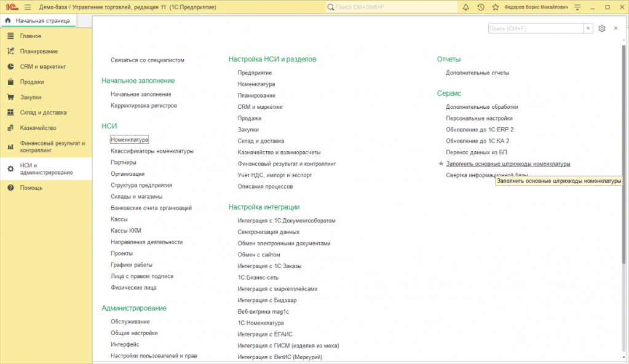Image resolution: width=629 pixels, height=364 pixels.
Task: Select Планирование in the sidebar
Action: [x=39, y=52]
